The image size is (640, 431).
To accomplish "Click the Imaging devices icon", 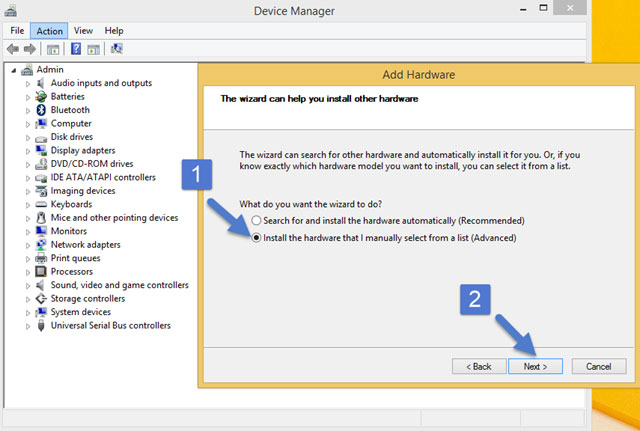I will coord(41,191).
